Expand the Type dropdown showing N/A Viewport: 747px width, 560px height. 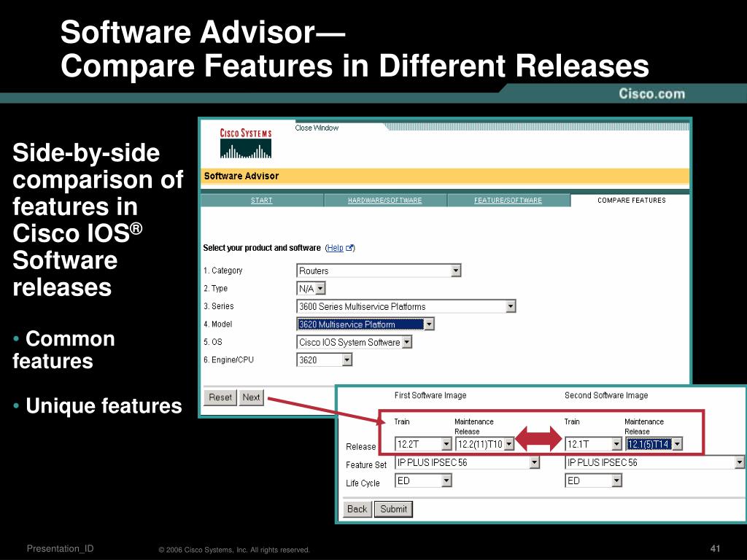click(311, 289)
